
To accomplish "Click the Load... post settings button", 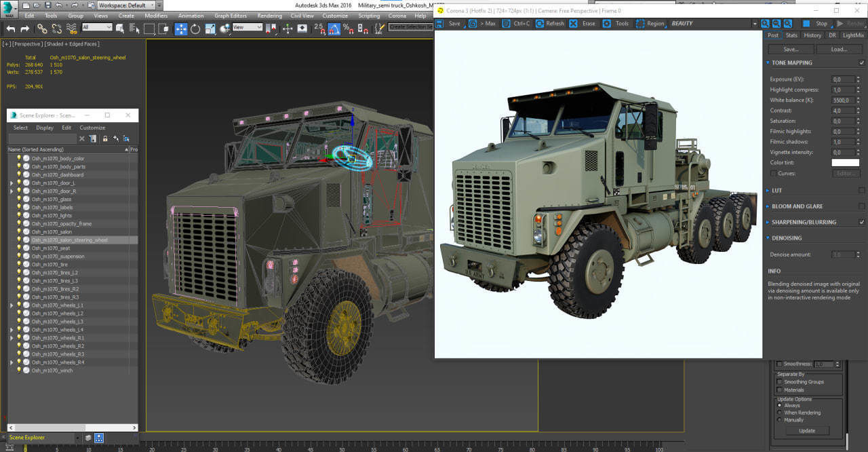I will (840, 49).
